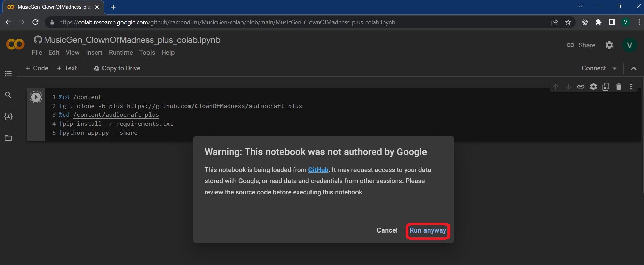Viewport: 644px width, 265px height.
Task: Add a new Text cell
Action: click(67, 68)
